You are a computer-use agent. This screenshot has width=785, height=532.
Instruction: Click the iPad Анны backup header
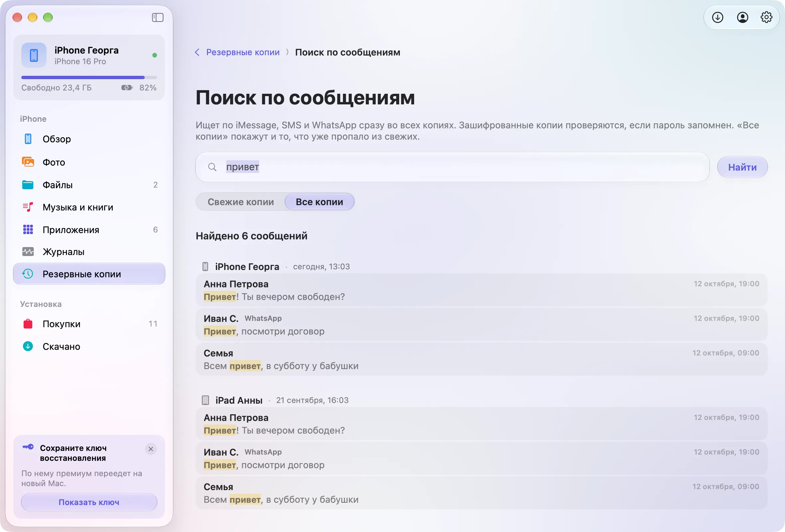[x=275, y=400]
